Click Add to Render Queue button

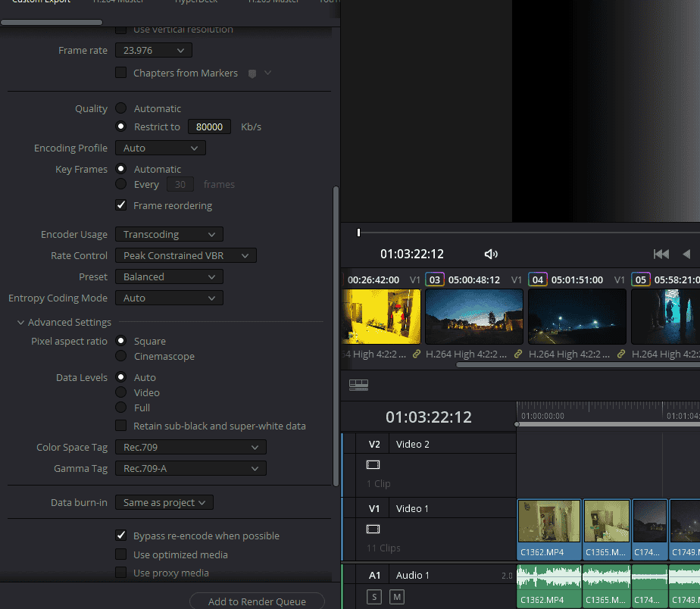pos(257,601)
